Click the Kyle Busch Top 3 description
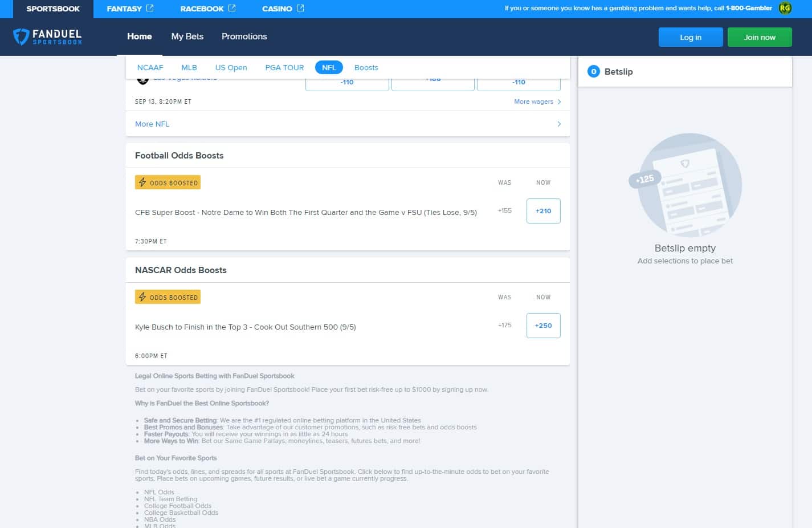 pos(246,327)
